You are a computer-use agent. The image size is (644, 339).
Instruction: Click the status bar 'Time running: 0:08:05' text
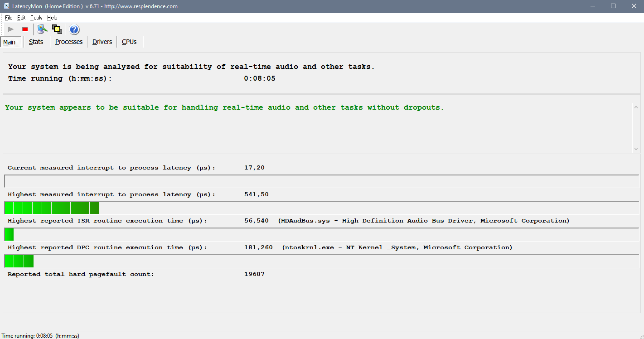(41, 336)
